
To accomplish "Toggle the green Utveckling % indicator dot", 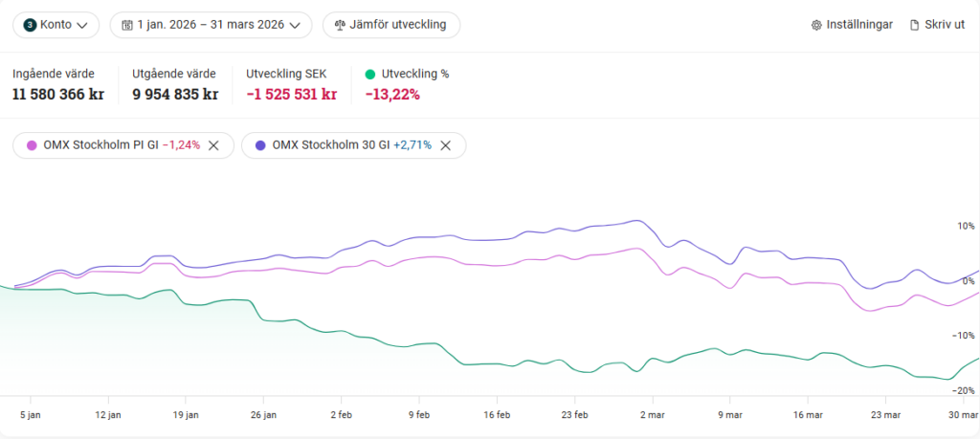I will tap(370, 74).
